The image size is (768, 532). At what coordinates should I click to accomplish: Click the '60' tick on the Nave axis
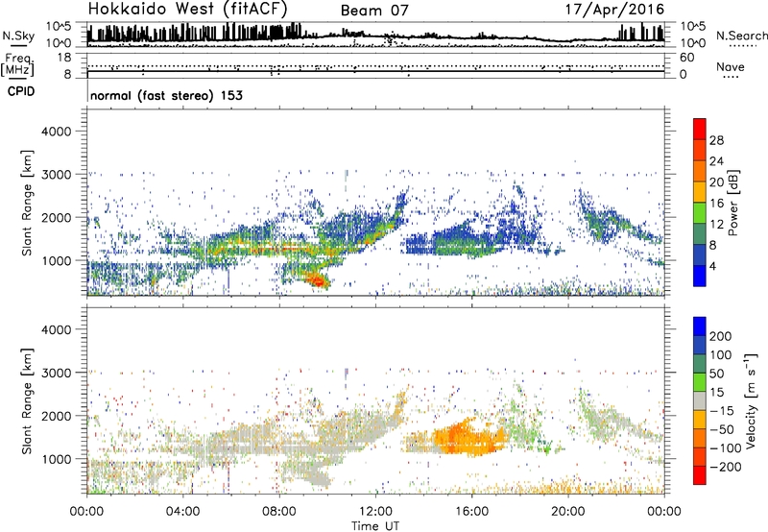click(x=686, y=58)
